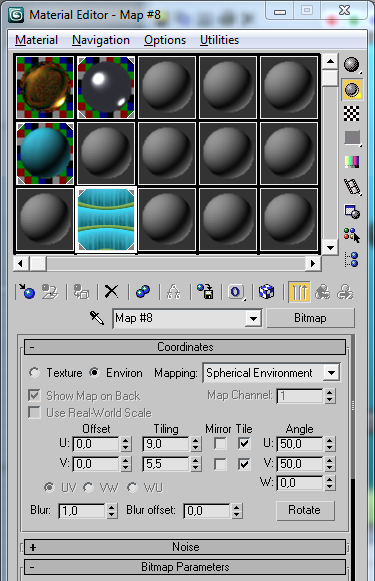
Task: Collapse the Coordinates rollout
Action: pyautogui.click(x=185, y=347)
